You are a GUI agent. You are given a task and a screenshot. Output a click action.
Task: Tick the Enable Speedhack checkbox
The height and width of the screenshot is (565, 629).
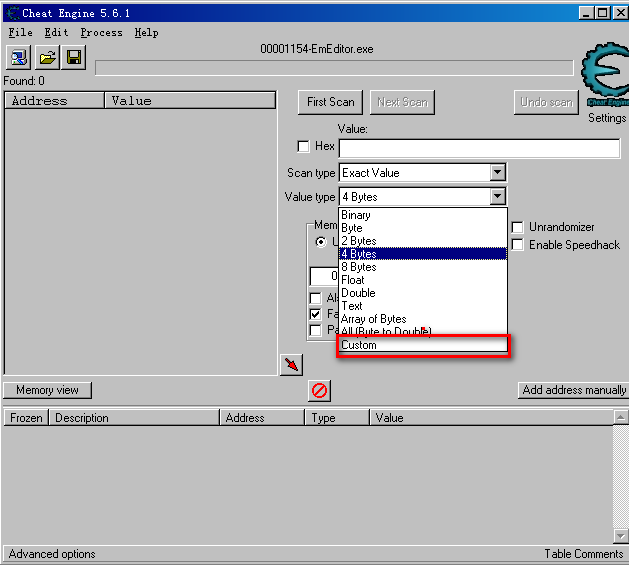(518, 245)
